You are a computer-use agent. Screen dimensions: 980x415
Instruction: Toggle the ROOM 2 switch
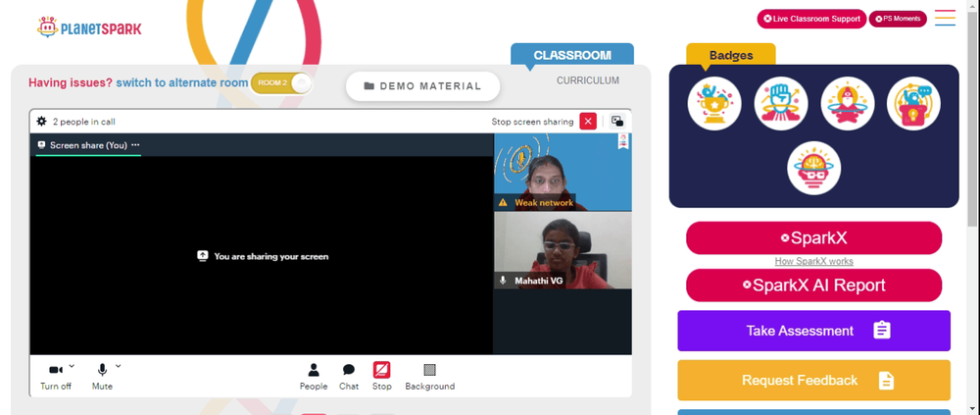(x=280, y=83)
